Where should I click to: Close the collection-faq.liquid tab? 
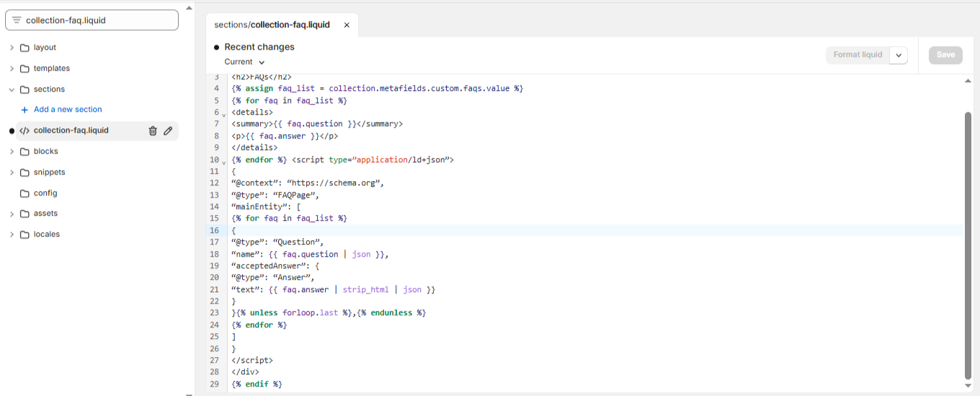347,25
